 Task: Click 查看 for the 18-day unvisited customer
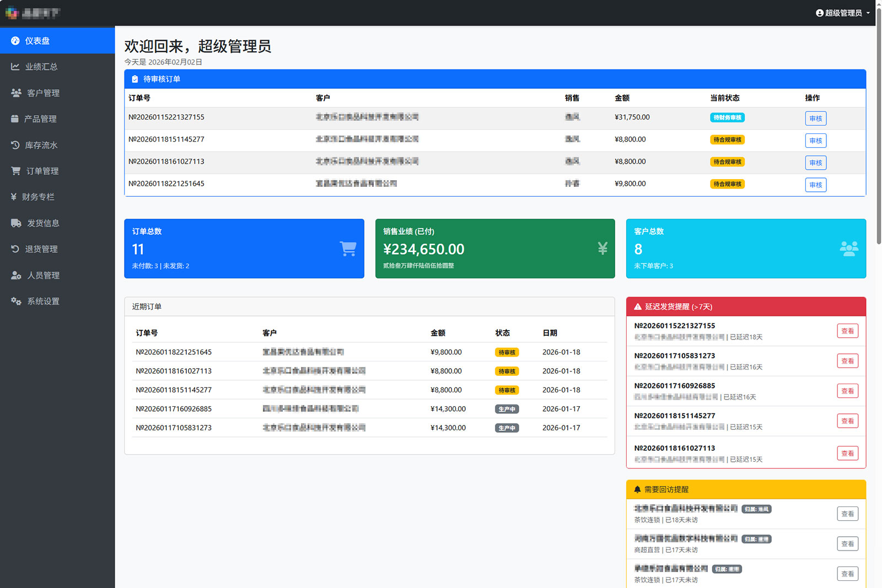pyautogui.click(x=847, y=514)
